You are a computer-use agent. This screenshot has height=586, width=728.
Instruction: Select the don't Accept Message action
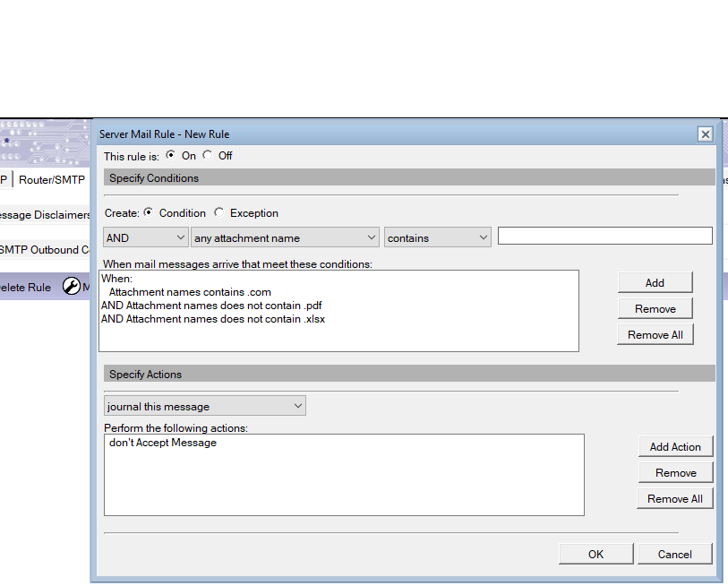(x=162, y=443)
